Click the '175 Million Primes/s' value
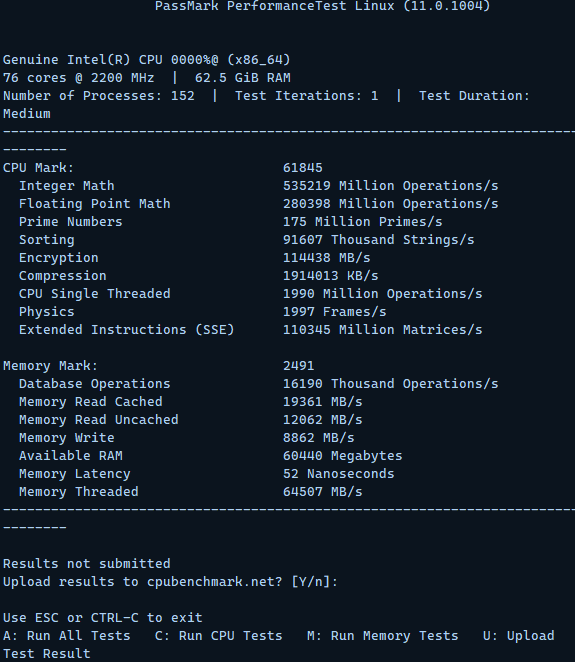 363,222
